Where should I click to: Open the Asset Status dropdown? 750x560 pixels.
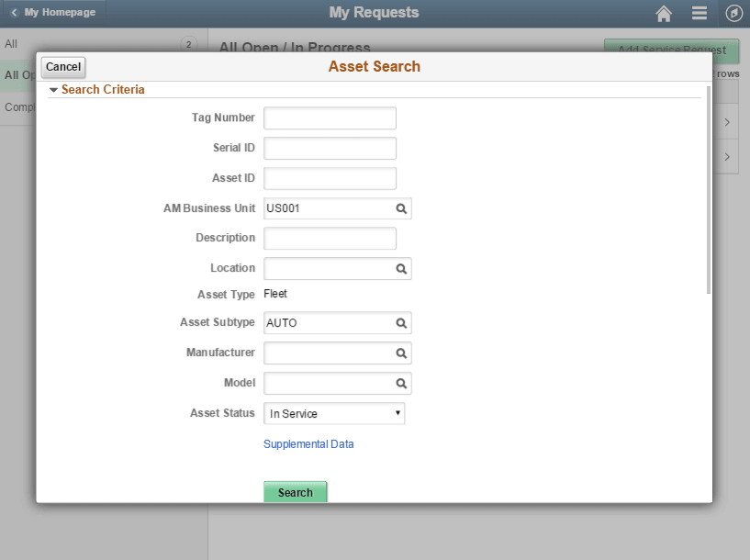(395, 413)
